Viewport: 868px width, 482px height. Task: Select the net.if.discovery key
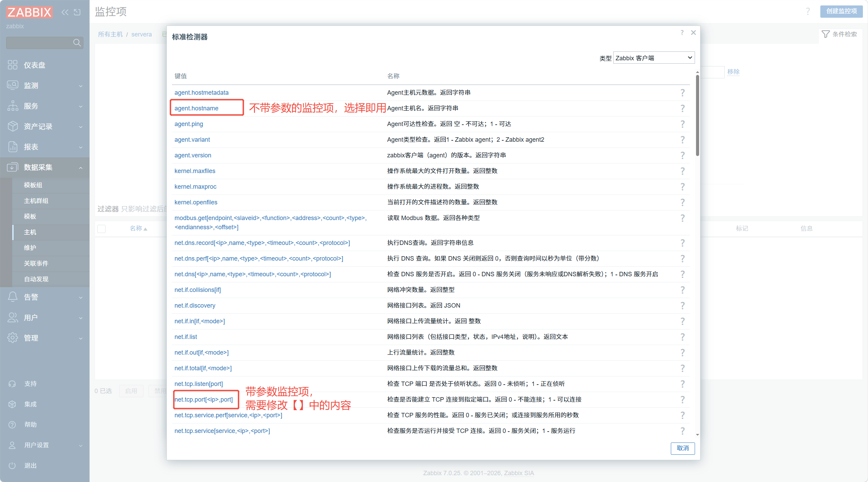195,306
